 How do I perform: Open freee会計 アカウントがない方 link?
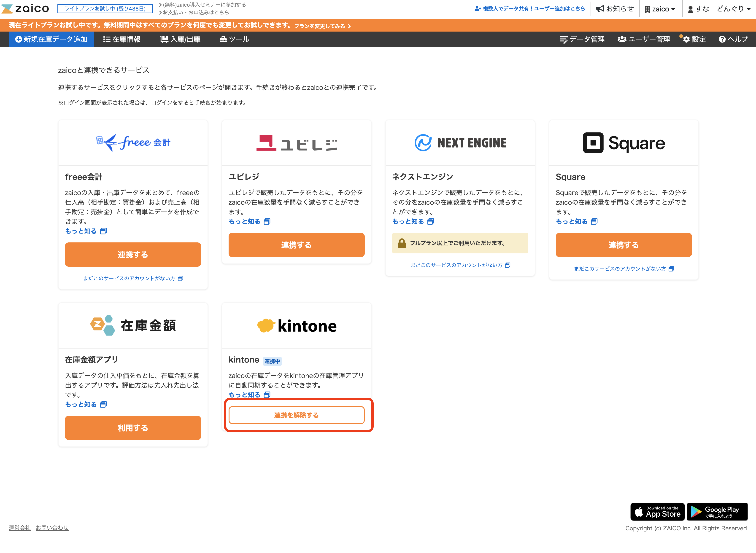click(133, 279)
